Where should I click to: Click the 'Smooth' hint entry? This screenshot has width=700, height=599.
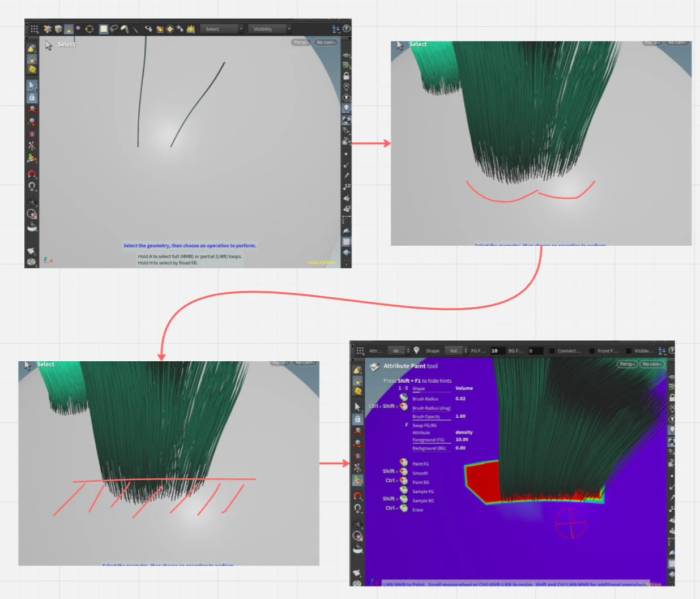[x=420, y=473]
